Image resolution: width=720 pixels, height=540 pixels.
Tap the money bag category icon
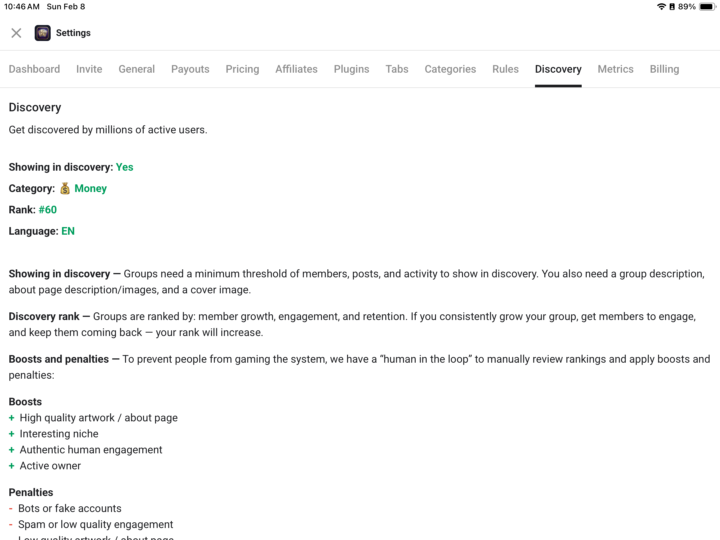[65, 188]
